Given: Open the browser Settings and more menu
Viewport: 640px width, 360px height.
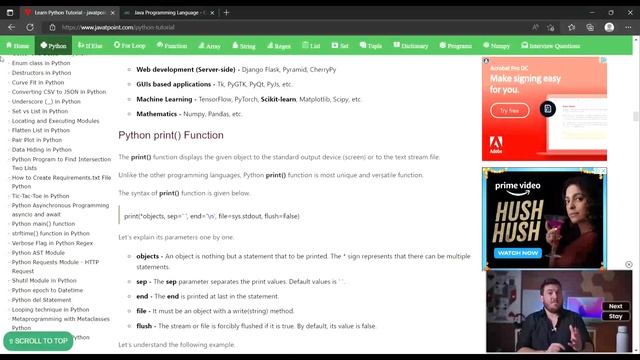Looking at the screenshot, I should (x=628, y=27).
